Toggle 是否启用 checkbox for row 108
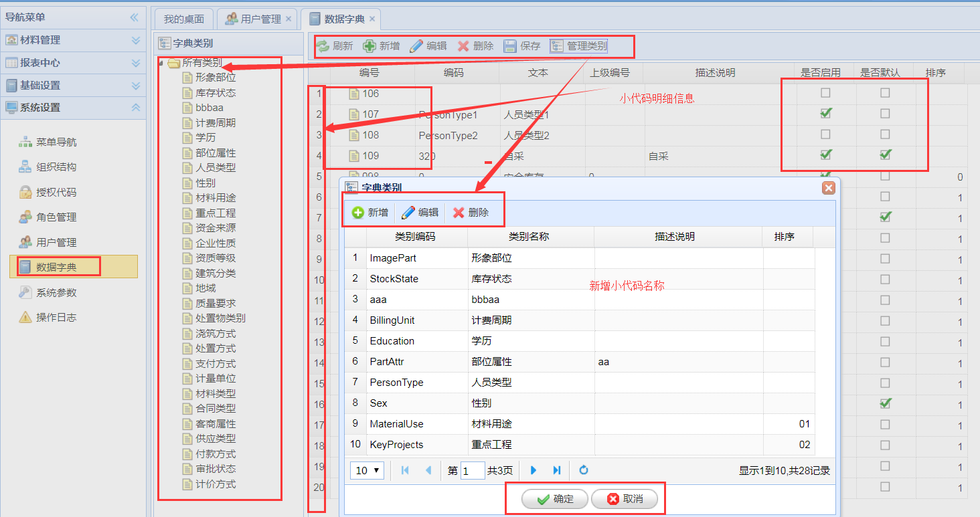Viewport: 980px width, 517px height. coord(825,134)
